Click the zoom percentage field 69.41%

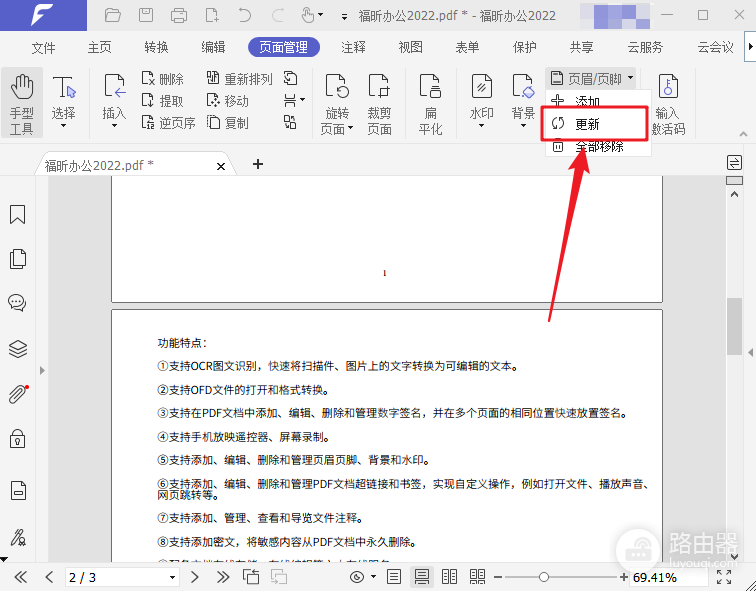click(669, 577)
